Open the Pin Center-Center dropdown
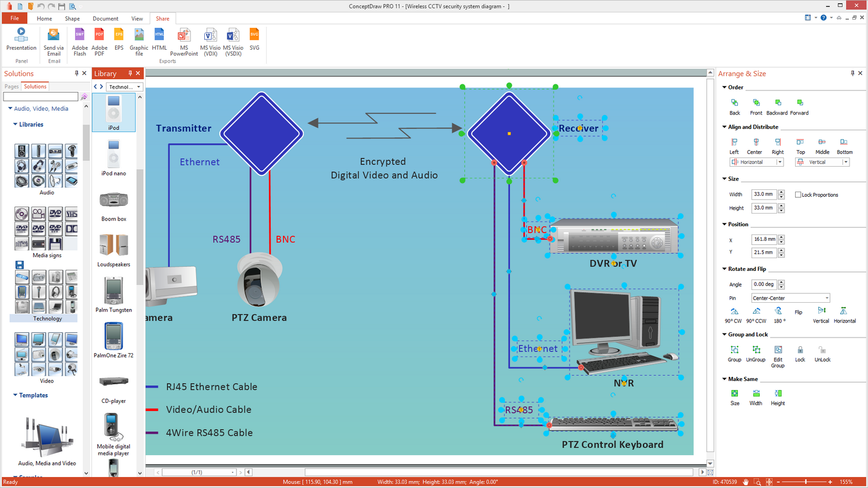Image resolution: width=868 pixels, height=488 pixels. click(826, 298)
